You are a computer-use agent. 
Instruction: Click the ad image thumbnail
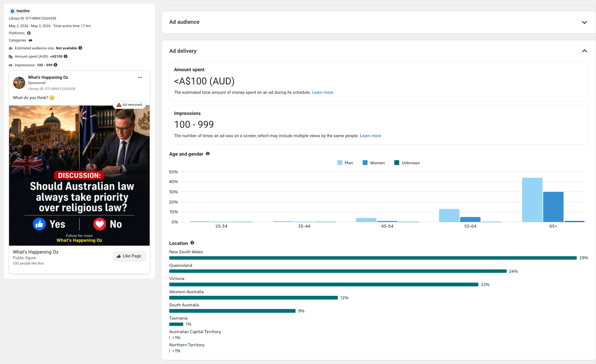point(79,176)
